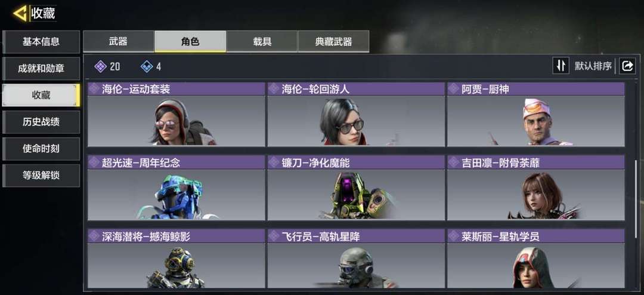Select the 海伦-轮回游人 character thumbnail
The width and height of the screenshot is (644, 295).
pos(355,121)
